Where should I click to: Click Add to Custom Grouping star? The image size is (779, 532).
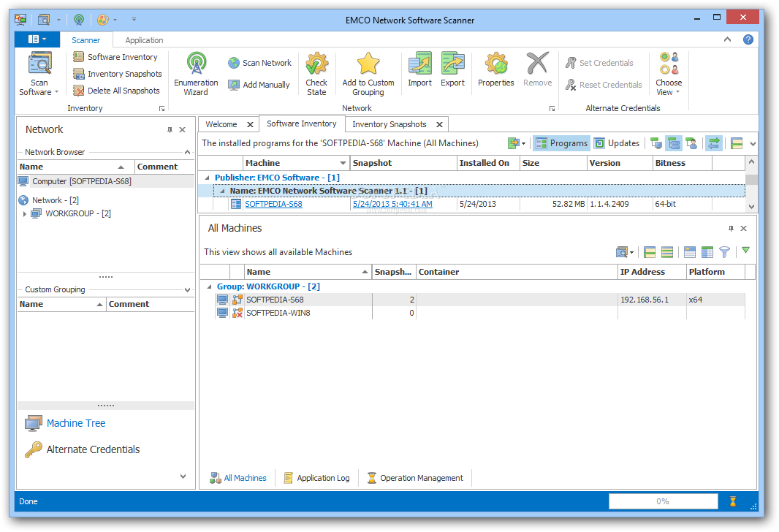click(x=368, y=74)
